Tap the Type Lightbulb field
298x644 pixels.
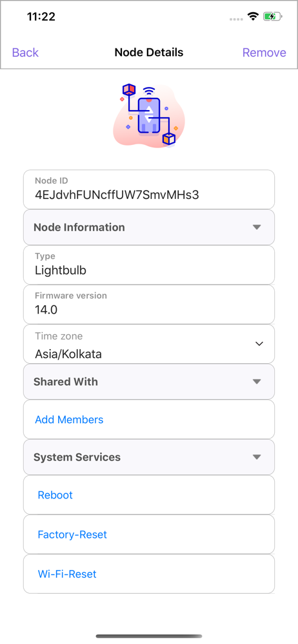click(149, 265)
